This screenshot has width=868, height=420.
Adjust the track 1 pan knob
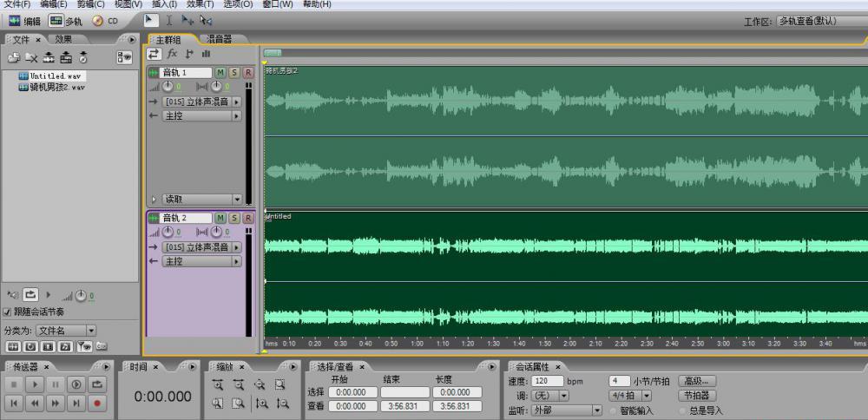216,86
